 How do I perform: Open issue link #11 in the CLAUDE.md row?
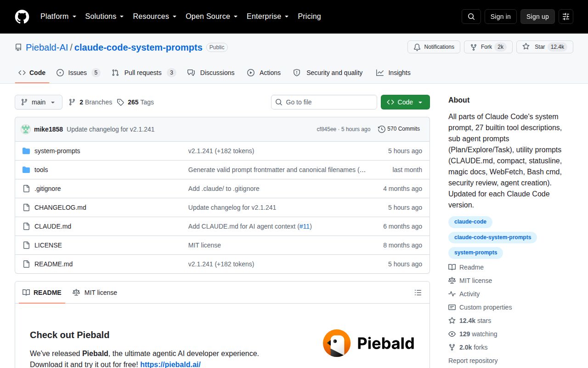(305, 226)
